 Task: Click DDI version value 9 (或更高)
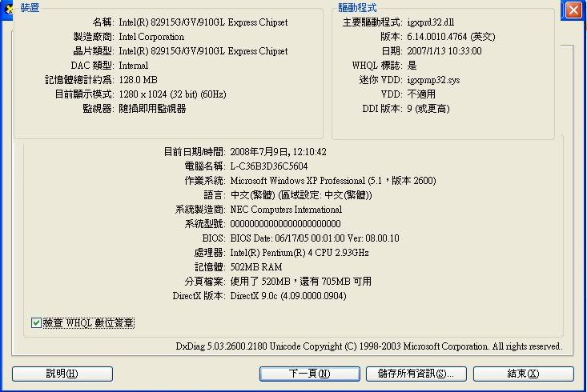click(x=428, y=109)
